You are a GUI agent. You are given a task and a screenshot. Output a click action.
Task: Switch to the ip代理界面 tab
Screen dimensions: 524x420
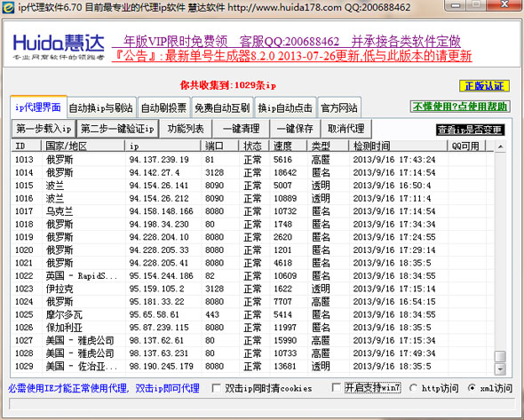pos(38,107)
